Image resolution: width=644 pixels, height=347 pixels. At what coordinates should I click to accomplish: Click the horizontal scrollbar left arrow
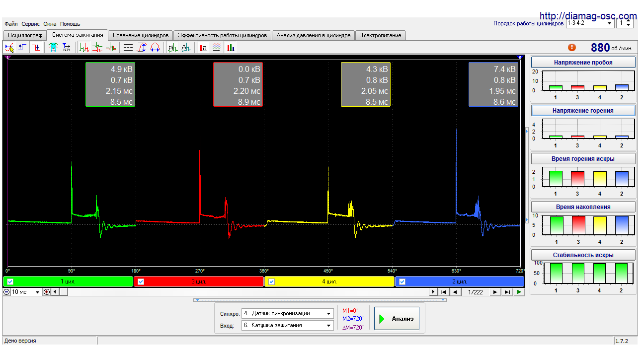coord(55,292)
